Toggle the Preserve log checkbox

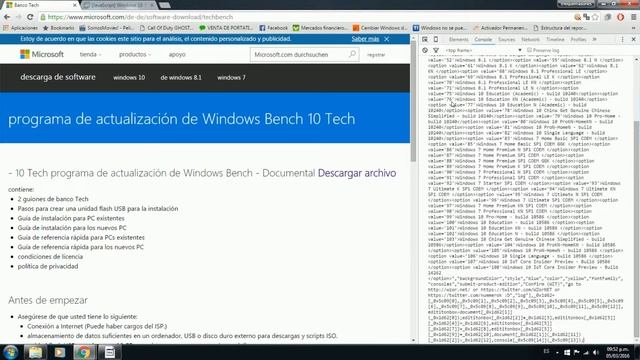click(x=529, y=50)
